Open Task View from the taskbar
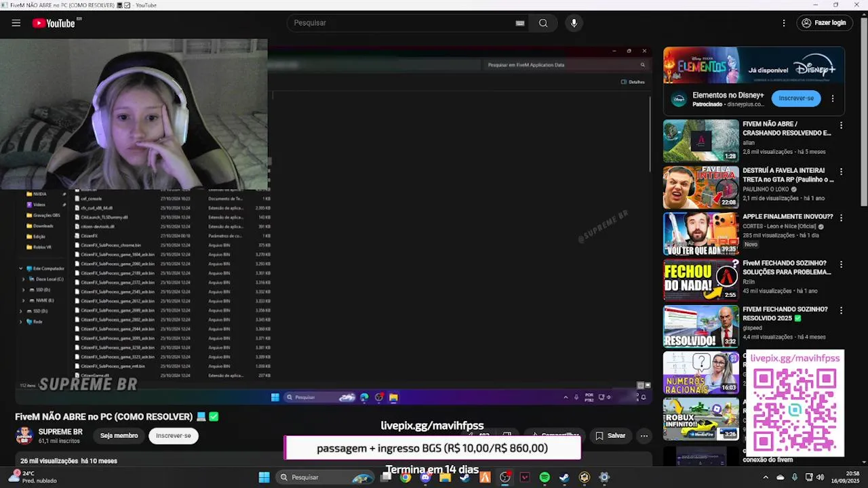 pyautogui.click(x=386, y=477)
